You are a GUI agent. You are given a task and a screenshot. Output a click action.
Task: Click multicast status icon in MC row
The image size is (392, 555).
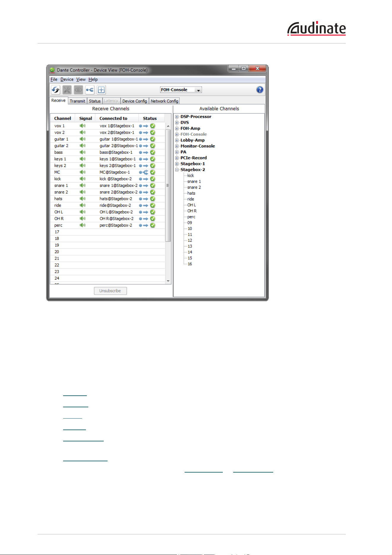point(144,172)
